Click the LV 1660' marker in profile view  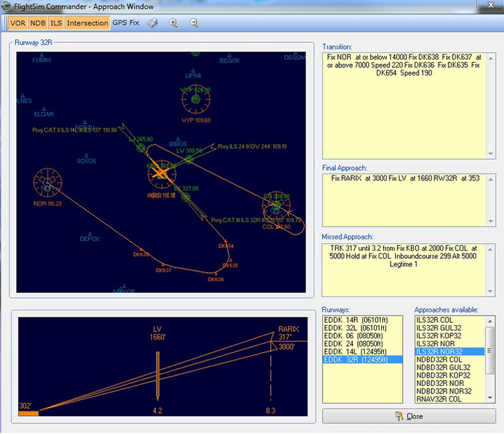157,376
